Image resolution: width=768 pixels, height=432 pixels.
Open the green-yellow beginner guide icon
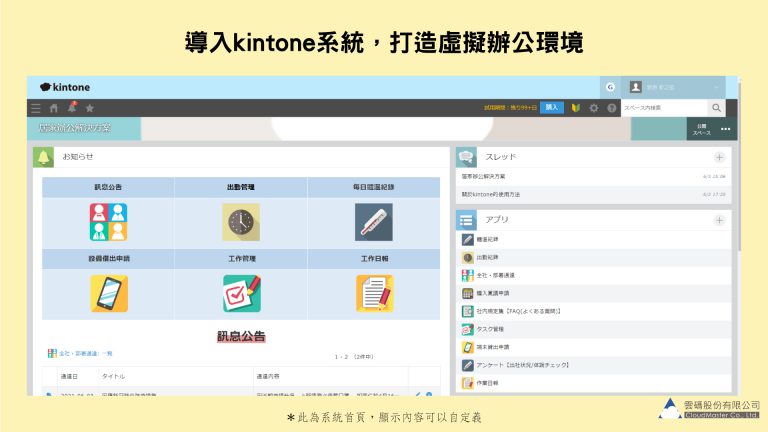click(x=576, y=108)
